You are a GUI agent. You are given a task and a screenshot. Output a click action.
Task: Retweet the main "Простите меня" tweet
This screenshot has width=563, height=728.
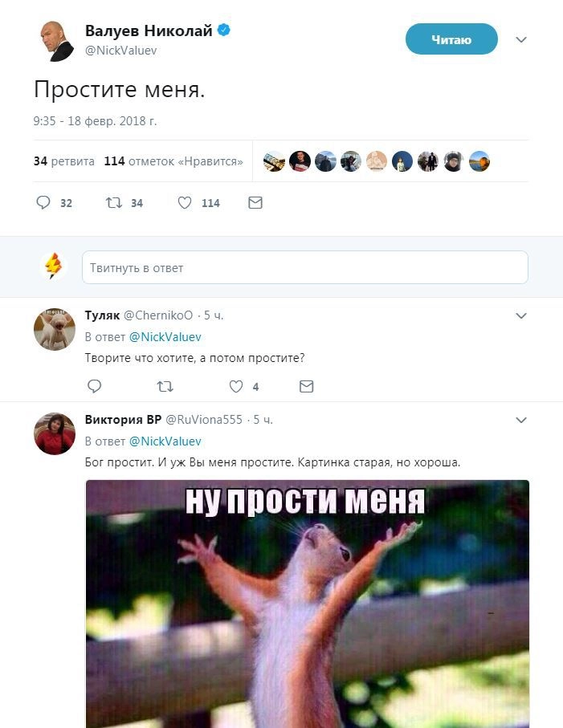(x=114, y=202)
